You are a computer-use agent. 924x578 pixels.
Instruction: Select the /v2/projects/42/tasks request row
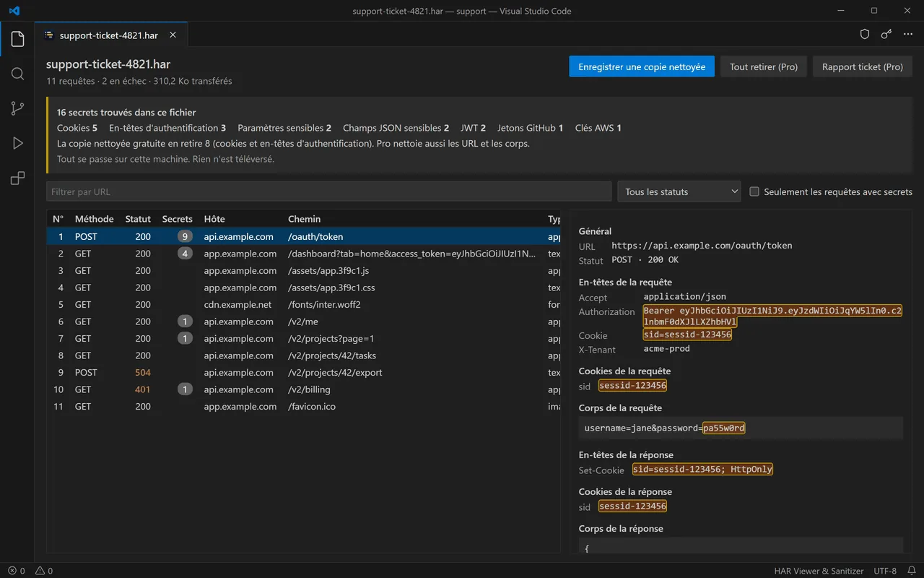pyautogui.click(x=303, y=355)
